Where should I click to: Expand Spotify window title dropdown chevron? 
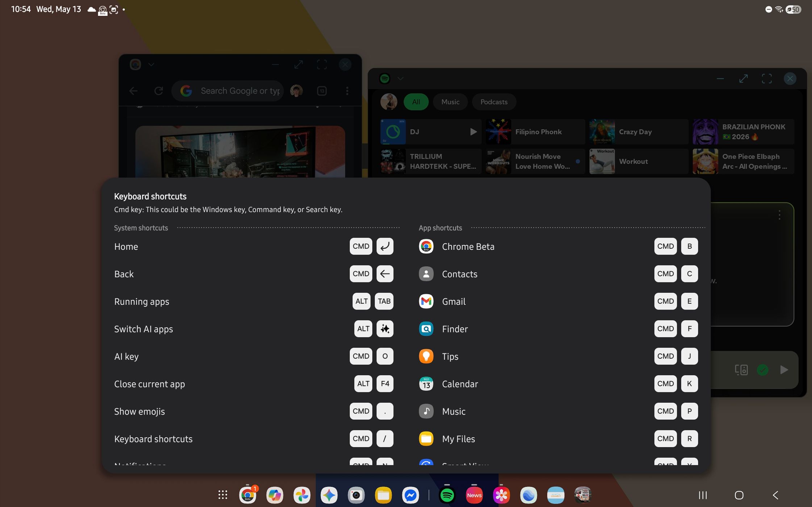click(400, 78)
